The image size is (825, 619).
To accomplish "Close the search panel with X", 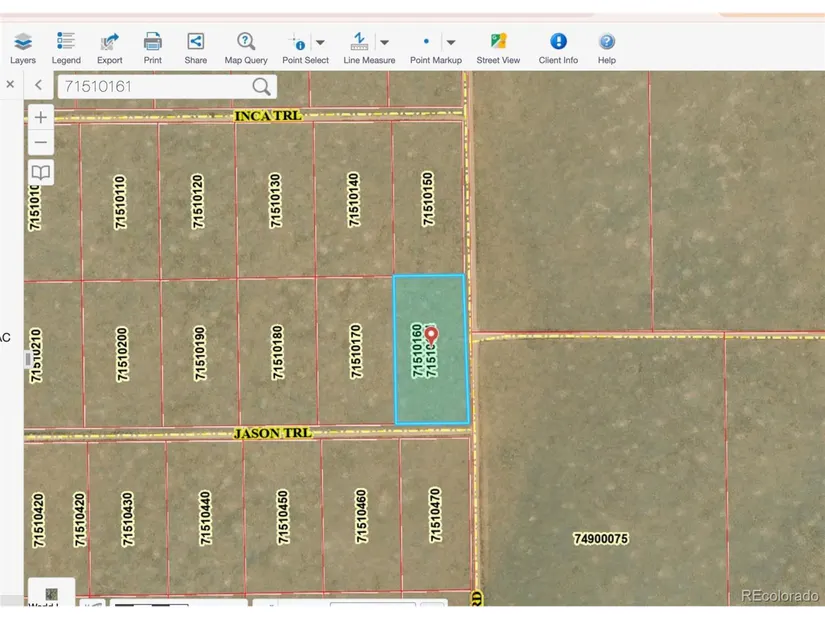I will tap(10, 85).
